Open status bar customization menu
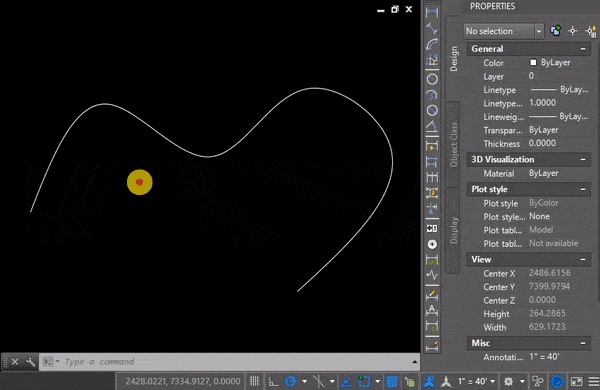The width and height of the screenshot is (600, 390). 594,382
